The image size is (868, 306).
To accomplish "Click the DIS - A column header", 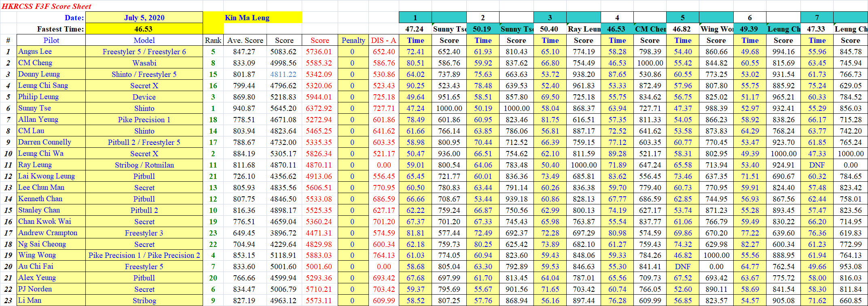I will click(383, 40).
